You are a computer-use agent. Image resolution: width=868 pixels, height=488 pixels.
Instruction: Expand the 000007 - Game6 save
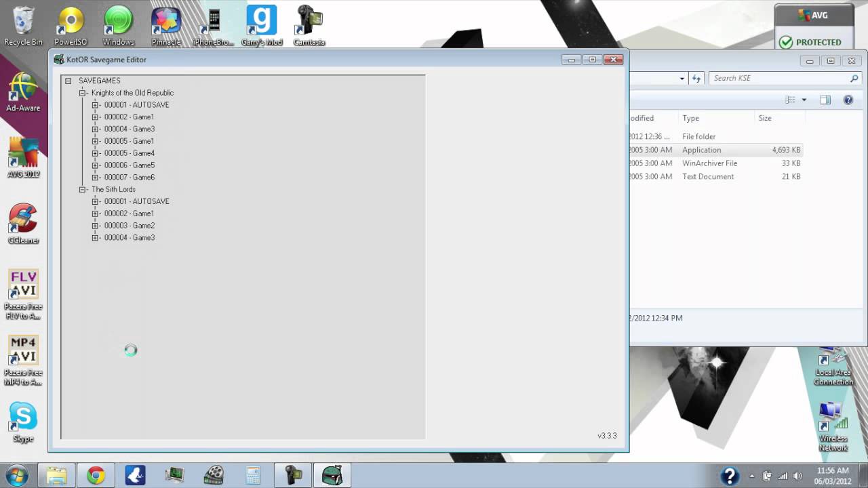95,178
